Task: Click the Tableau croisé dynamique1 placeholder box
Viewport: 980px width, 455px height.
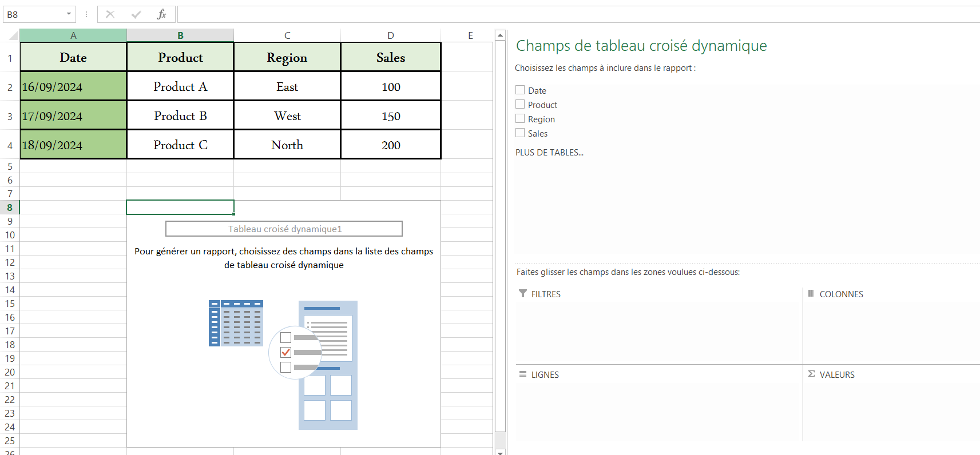Action: (284, 229)
